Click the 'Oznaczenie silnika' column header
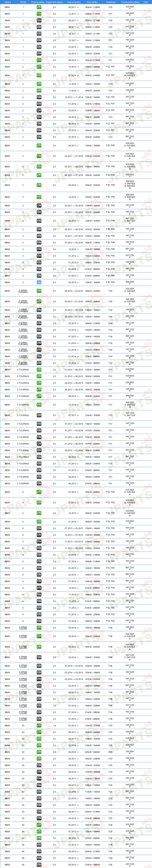Viewport: 152px width, 868px height. 130,2
